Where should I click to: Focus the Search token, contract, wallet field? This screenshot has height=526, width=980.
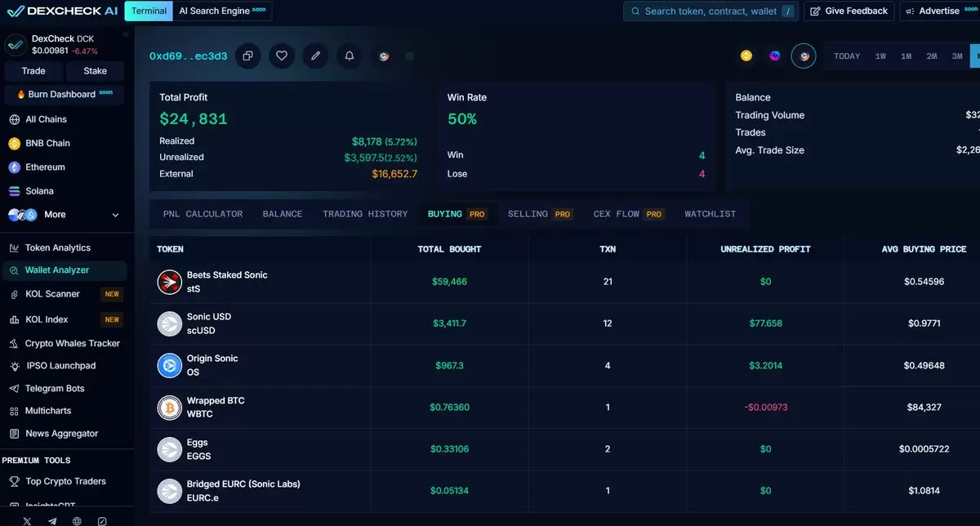tap(711, 11)
